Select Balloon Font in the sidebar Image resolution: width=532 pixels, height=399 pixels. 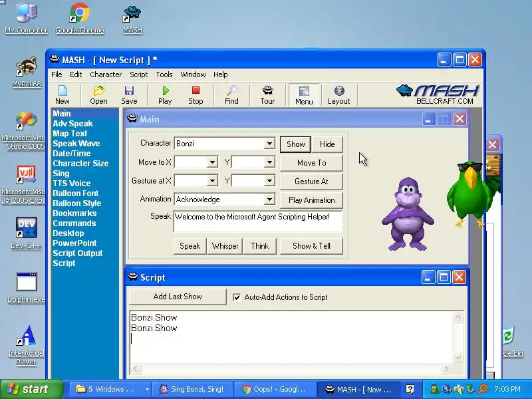(75, 194)
